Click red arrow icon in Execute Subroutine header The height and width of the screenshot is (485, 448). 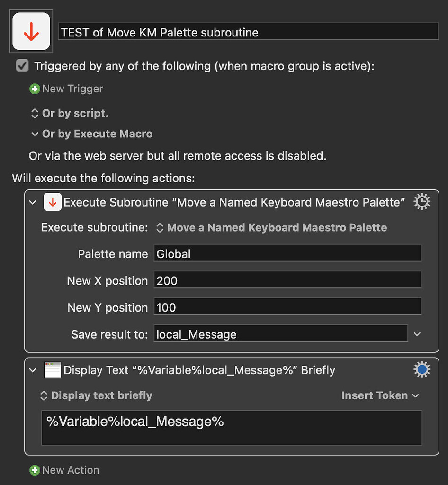53,202
